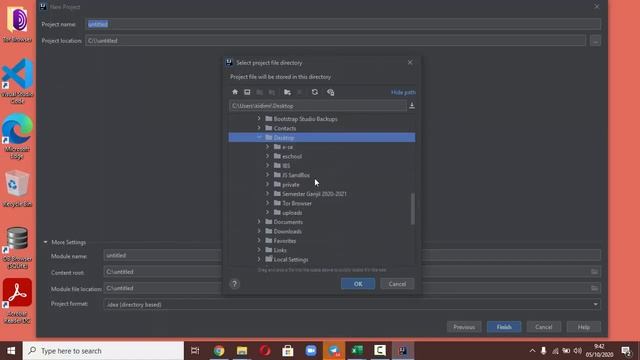640x360 pixels.
Task: Select the first folder under Desktop
Action: pyautogui.click(x=287, y=147)
